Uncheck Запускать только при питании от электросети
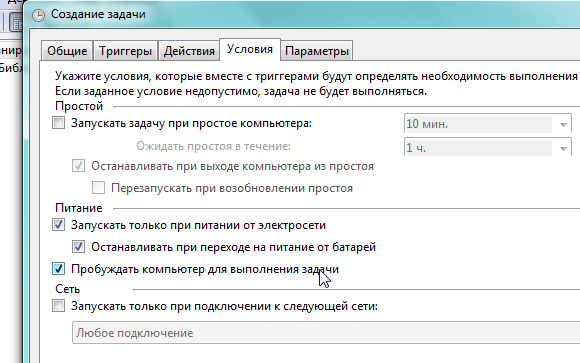580x363 pixels. point(58,225)
